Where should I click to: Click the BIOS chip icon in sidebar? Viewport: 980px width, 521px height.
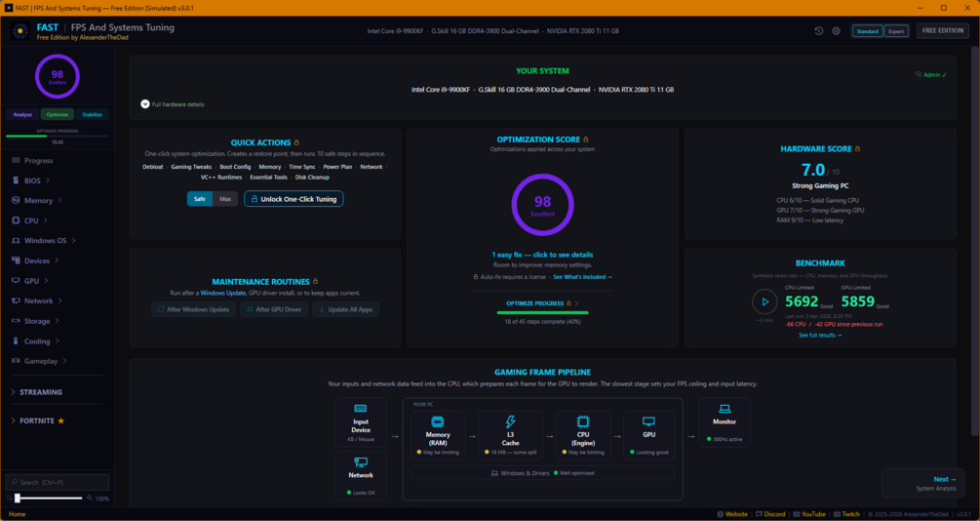(x=16, y=180)
